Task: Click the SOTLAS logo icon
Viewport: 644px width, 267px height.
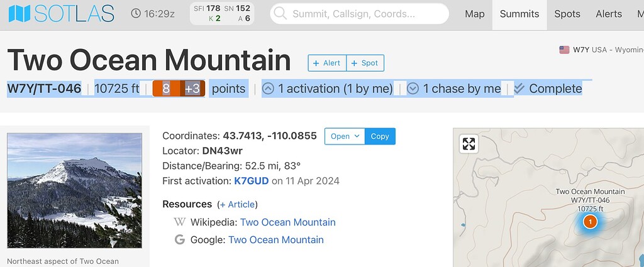Action: click(18, 14)
